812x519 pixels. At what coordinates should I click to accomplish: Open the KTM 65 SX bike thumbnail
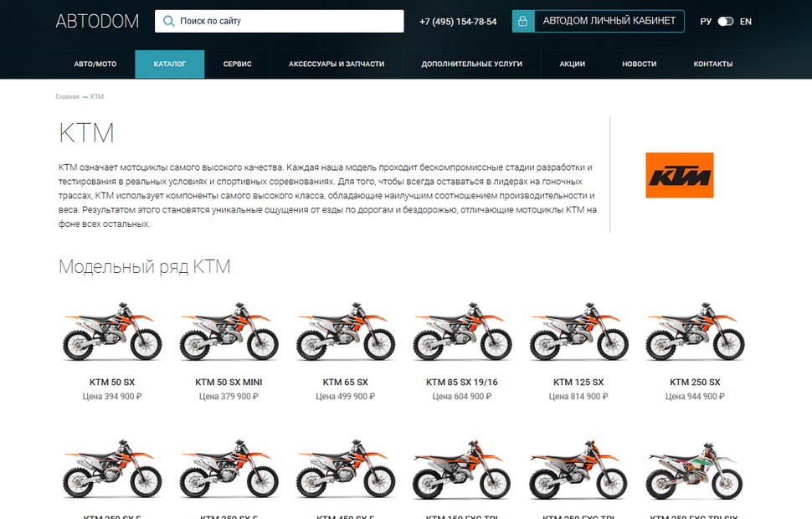tap(346, 331)
